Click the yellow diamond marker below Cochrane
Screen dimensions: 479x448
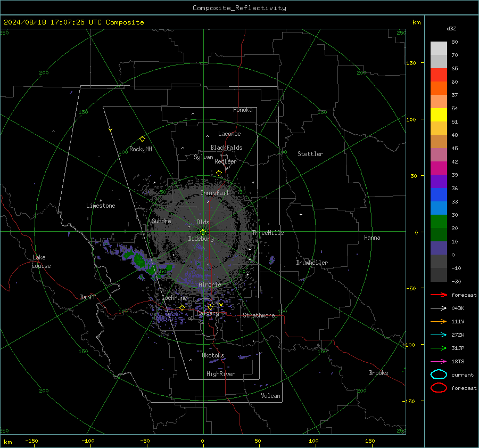click(183, 308)
